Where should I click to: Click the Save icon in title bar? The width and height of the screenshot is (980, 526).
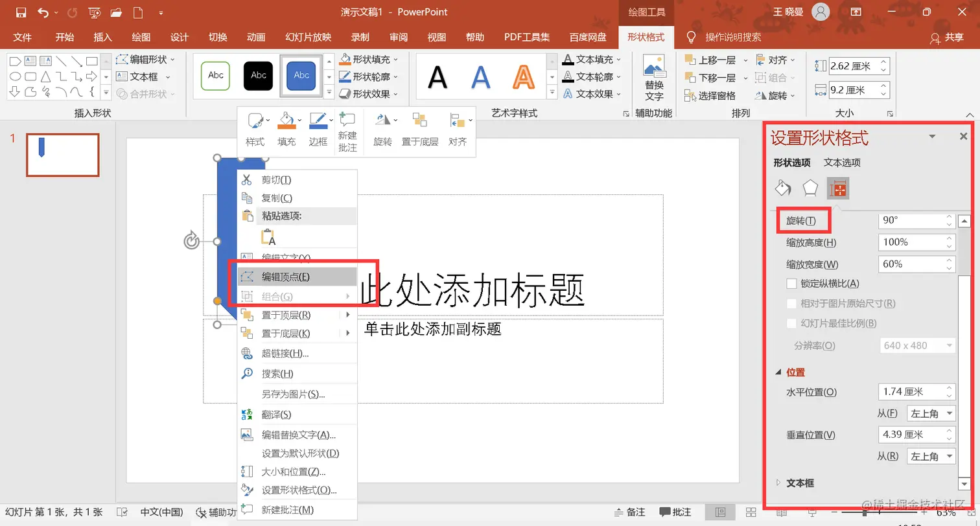tap(21, 12)
